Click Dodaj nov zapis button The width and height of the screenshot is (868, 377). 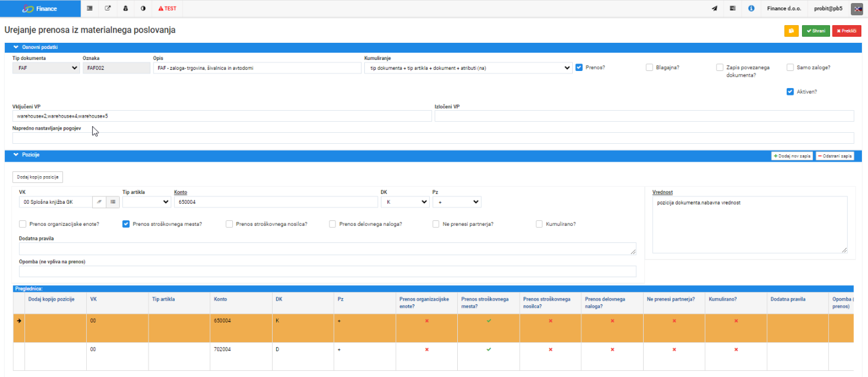[792, 156]
